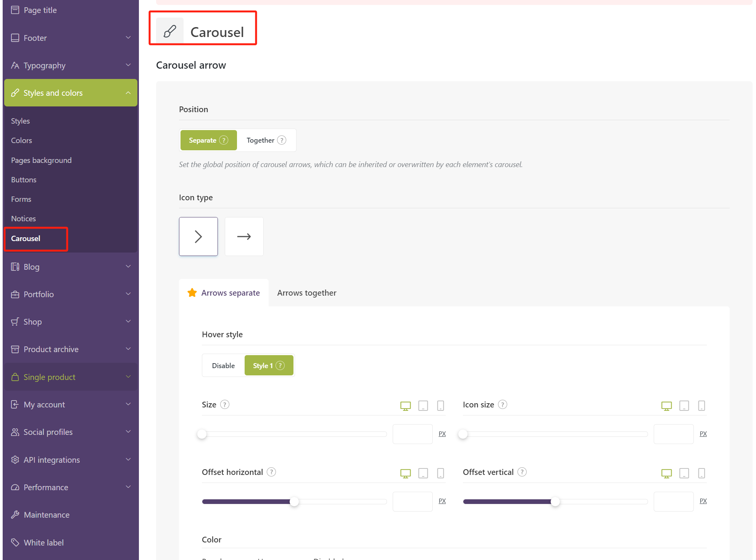Select the Notices menu item
The image size is (756, 560).
[x=23, y=218]
